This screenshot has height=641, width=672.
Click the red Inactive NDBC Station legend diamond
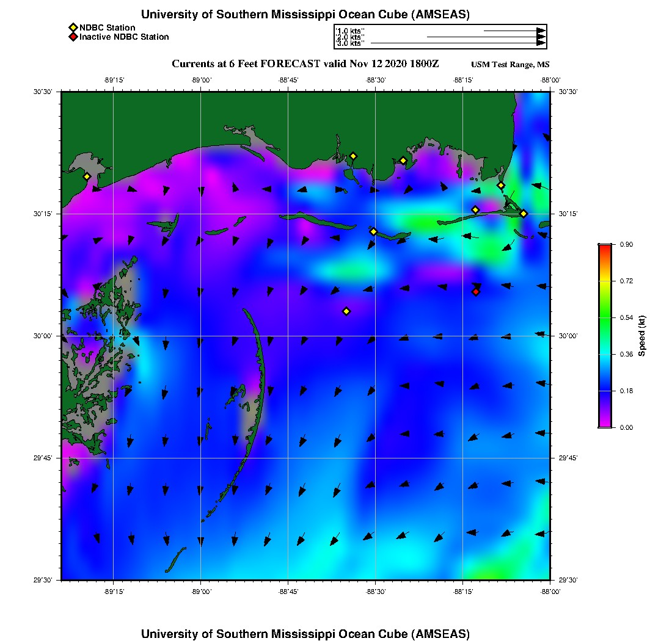click(x=73, y=37)
